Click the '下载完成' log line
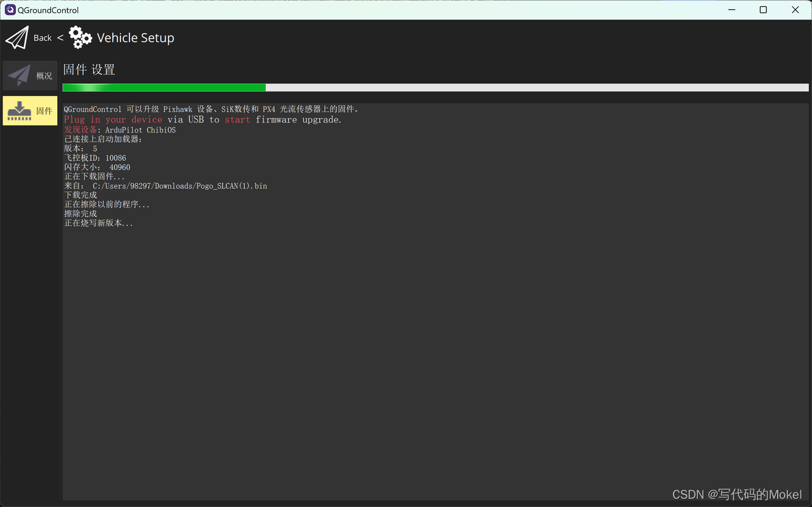Image resolution: width=812 pixels, height=507 pixels. click(81, 195)
